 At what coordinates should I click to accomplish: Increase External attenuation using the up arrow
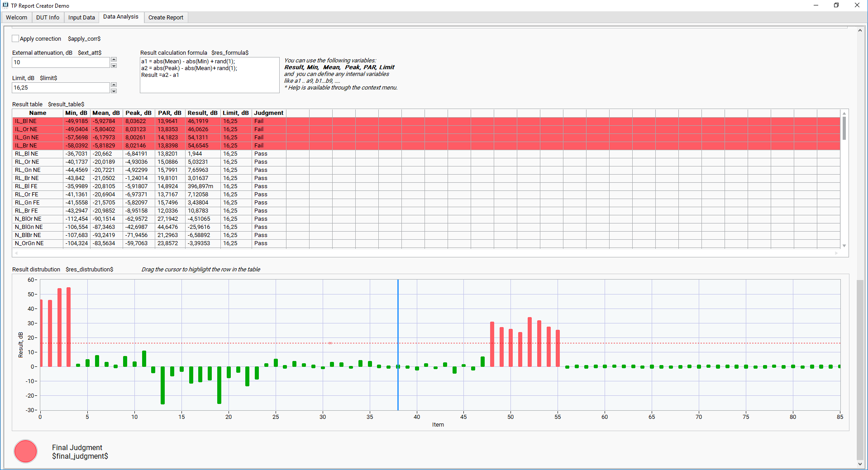pyautogui.click(x=114, y=60)
